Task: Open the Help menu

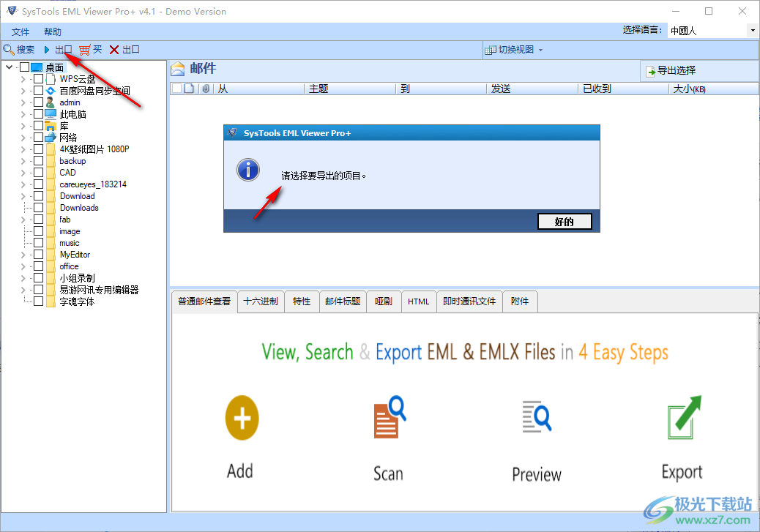Action: tap(52, 32)
